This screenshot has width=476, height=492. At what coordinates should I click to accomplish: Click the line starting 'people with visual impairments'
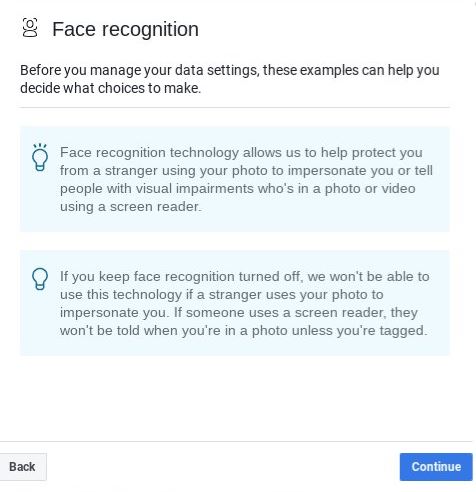click(x=238, y=189)
